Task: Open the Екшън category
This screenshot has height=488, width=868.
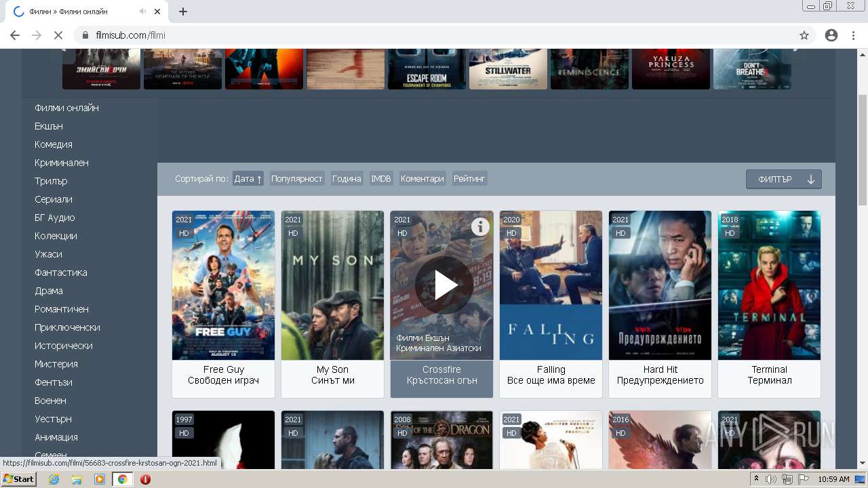Action: tap(49, 126)
